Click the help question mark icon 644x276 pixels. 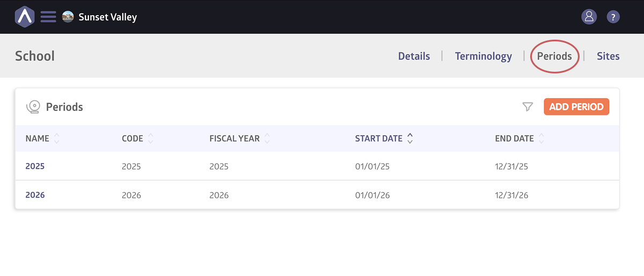pos(613,17)
